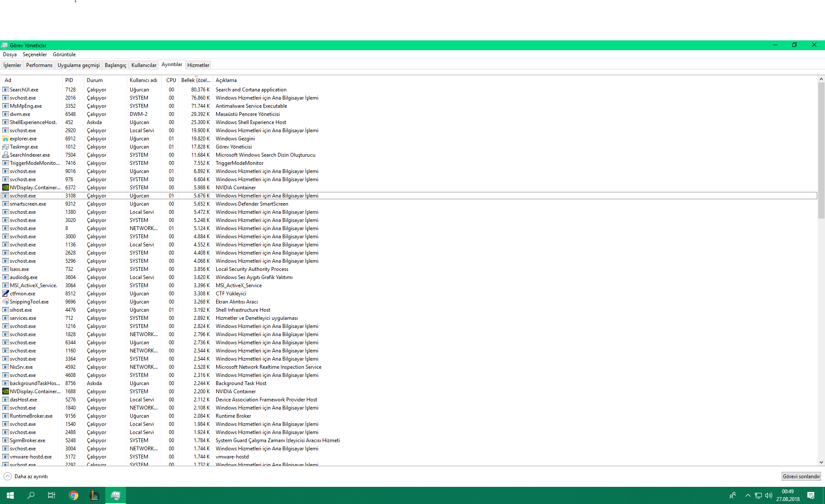Click the scrollbar down arrow
Screen dimensions: 825x504
(x=821, y=462)
